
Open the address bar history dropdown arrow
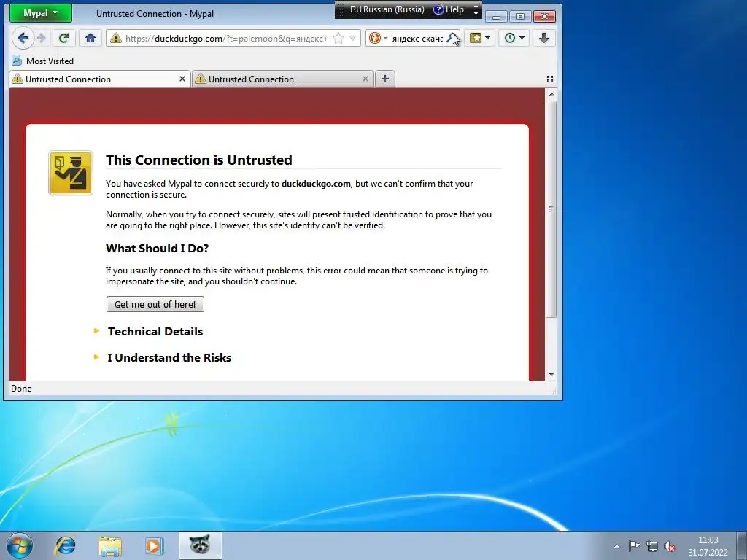(x=352, y=38)
